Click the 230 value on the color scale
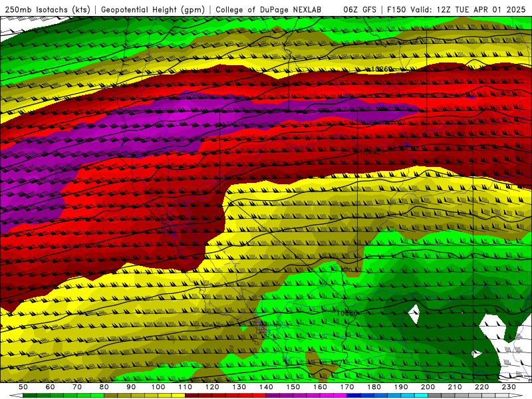 coord(509,387)
